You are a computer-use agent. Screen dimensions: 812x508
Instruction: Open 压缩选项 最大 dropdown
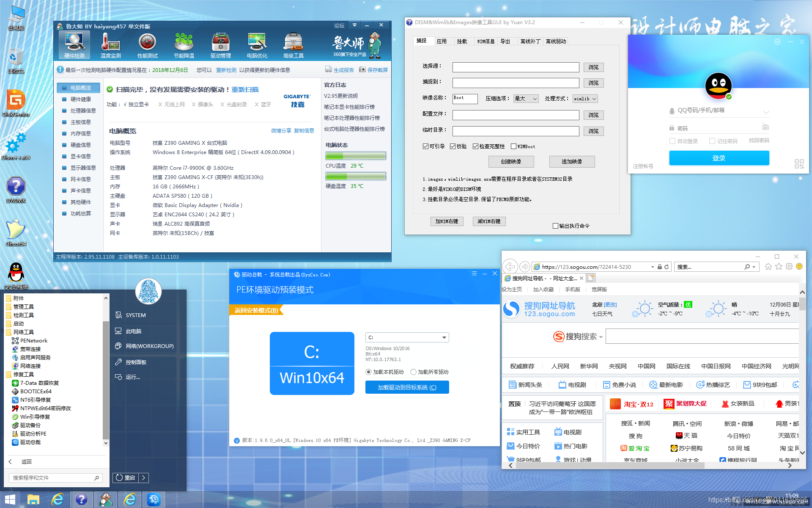(x=526, y=99)
